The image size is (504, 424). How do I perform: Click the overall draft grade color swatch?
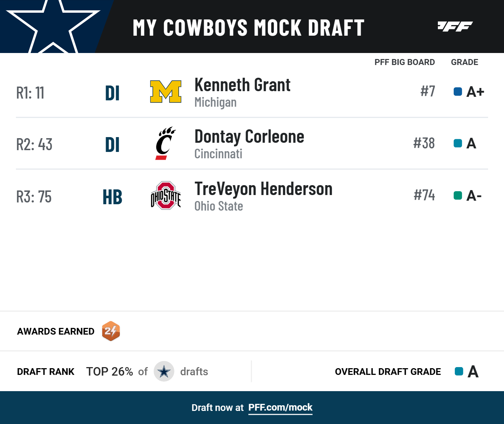click(x=459, y=371)
